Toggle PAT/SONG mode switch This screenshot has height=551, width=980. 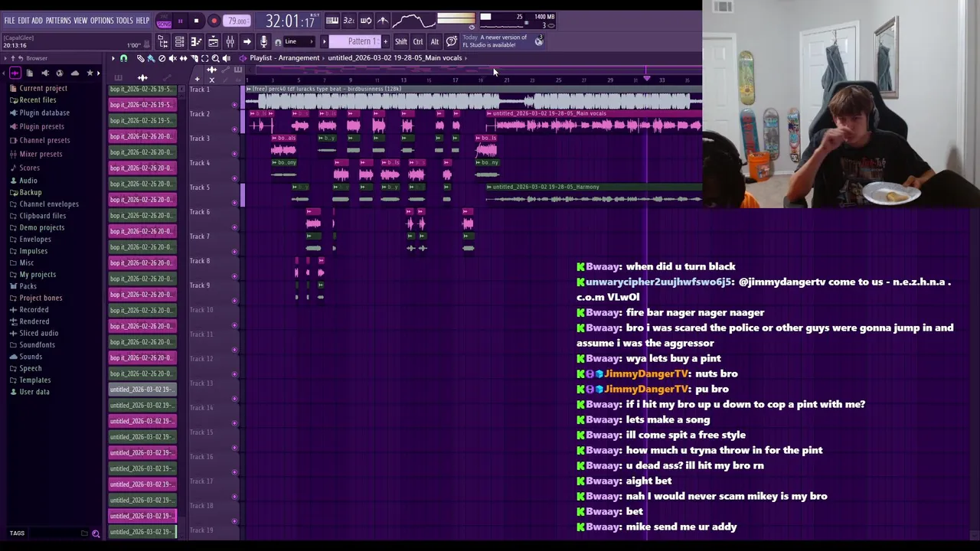(164, 21)
